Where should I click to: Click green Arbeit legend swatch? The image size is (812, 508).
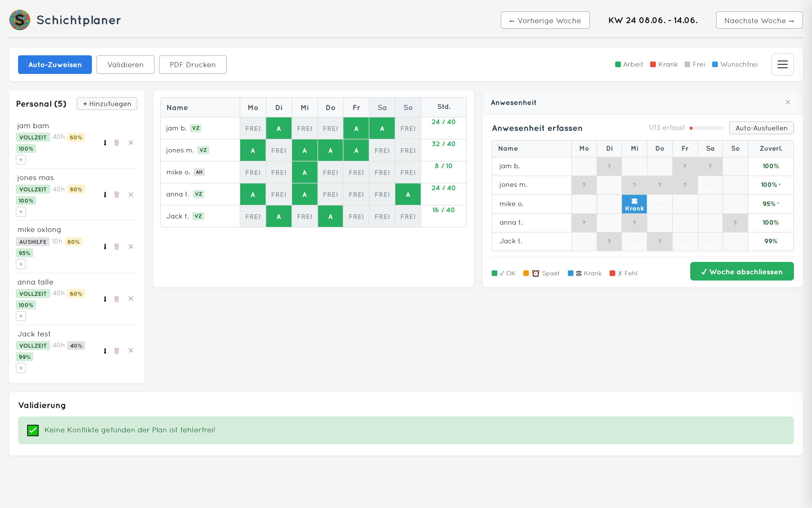[618, 65]
